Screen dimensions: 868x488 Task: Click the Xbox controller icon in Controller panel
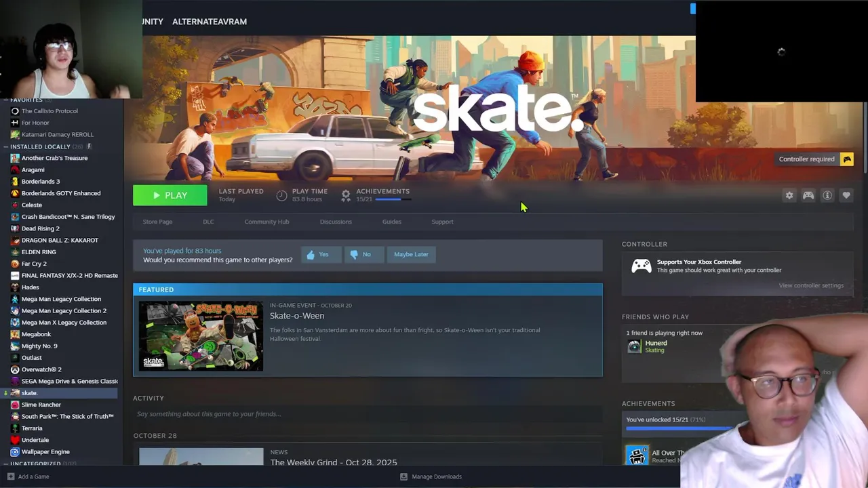(642, 266)
